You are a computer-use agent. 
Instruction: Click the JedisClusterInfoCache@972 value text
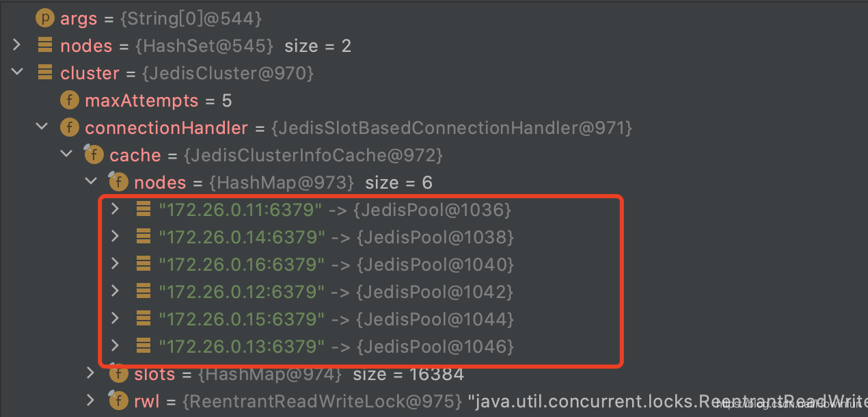pos(313,154)
